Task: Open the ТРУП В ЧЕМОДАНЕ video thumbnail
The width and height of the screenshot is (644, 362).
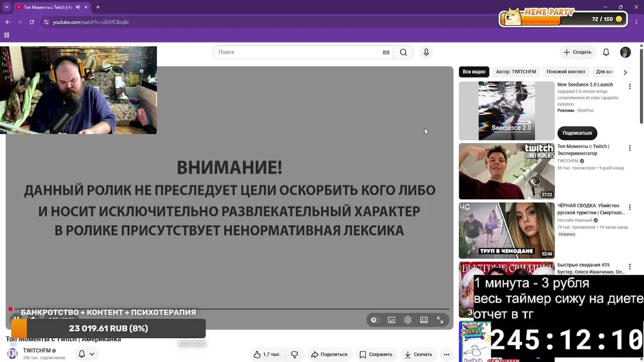Action: point(507,231)
